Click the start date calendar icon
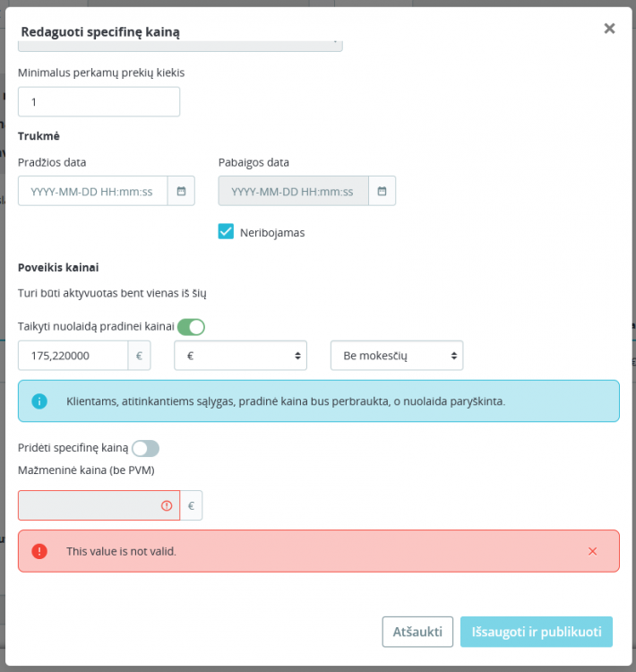 tap(181, 191)
